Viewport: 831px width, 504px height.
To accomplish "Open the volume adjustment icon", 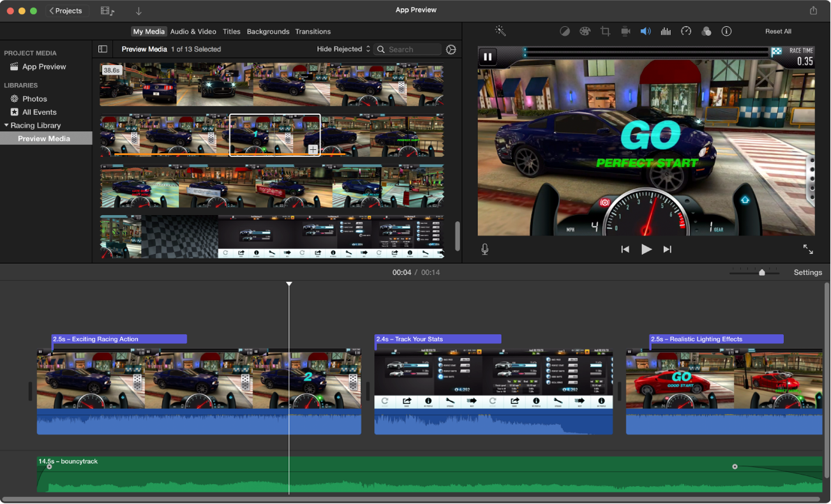I will 645,31.
